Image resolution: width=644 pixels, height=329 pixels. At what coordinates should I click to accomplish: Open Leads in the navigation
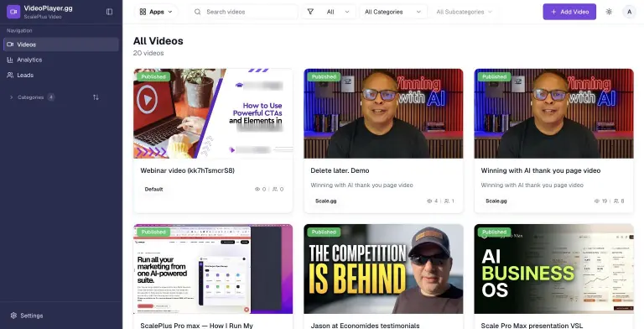point(60,76)
